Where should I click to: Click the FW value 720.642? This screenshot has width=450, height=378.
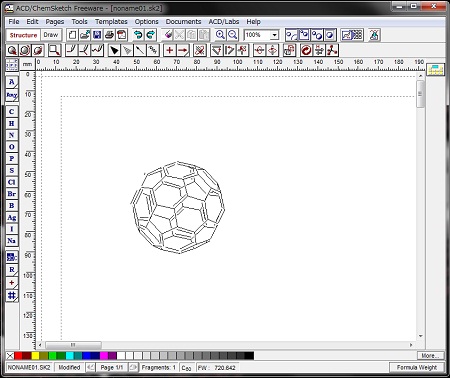225,368
